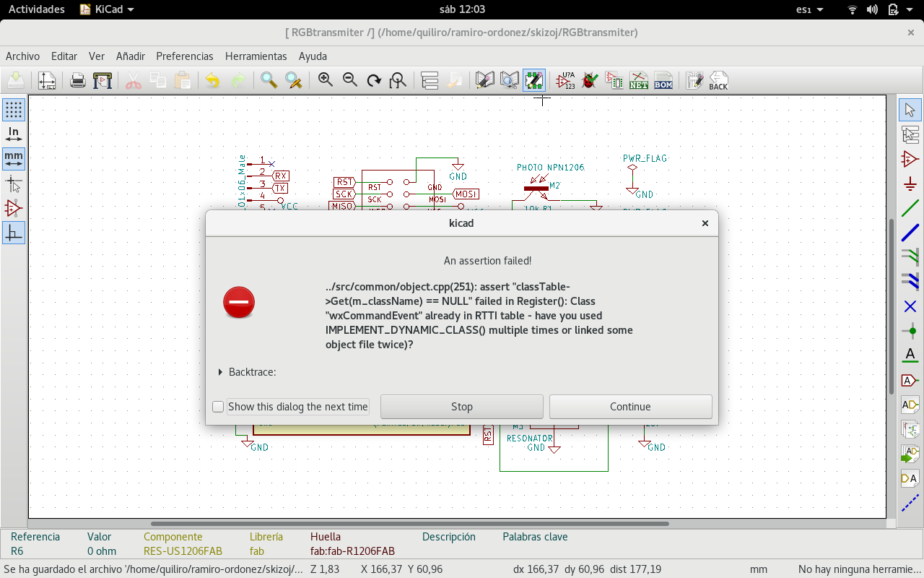Open the symbol library browser icon
The image size is (924, 578).
click(x=510, y=80)
